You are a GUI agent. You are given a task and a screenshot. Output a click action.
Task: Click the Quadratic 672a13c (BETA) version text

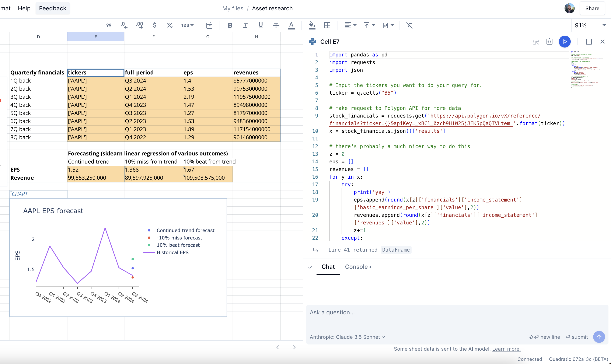[x=578, y=359]
